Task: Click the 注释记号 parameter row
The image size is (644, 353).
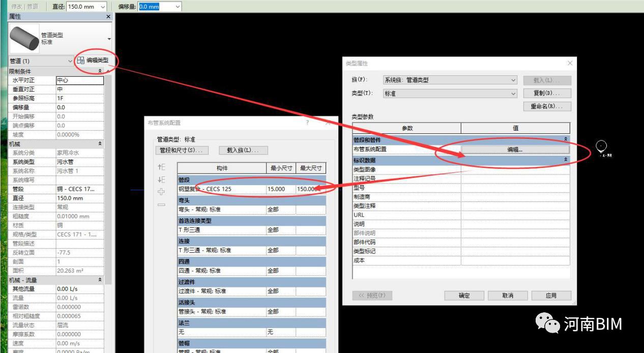Action: [x=461, y=179]
